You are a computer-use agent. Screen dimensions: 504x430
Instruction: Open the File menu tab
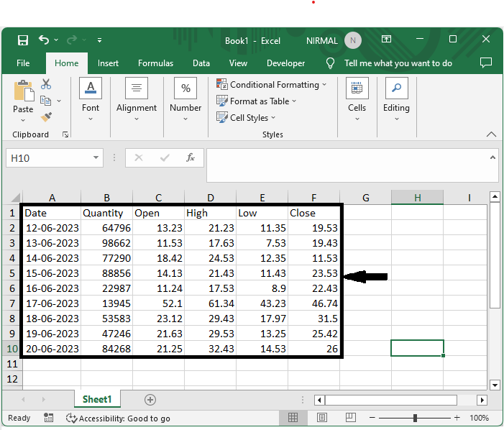pos(23,63)
